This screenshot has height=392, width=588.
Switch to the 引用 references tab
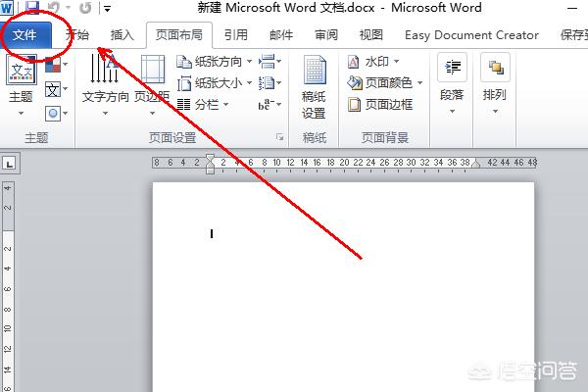[236, 35]
